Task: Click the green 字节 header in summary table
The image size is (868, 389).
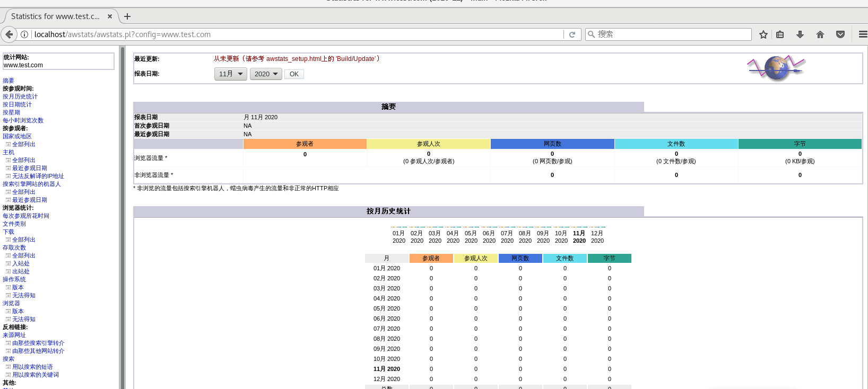Action: (800, 144)
